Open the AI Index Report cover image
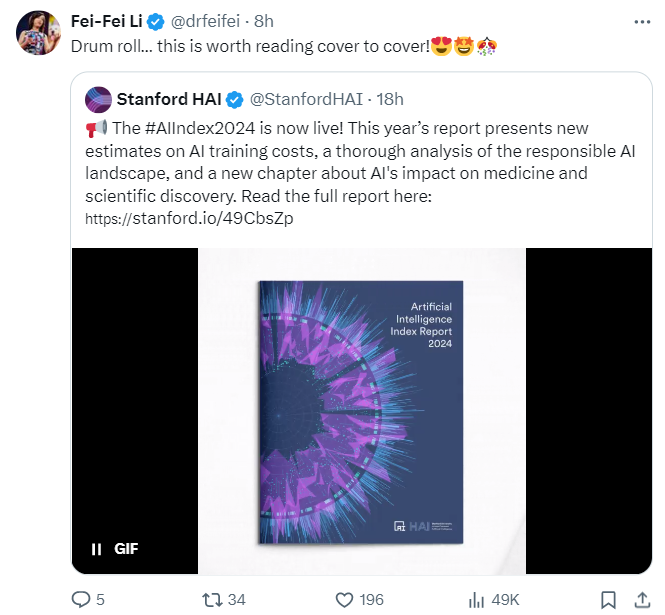 point(361,412)
